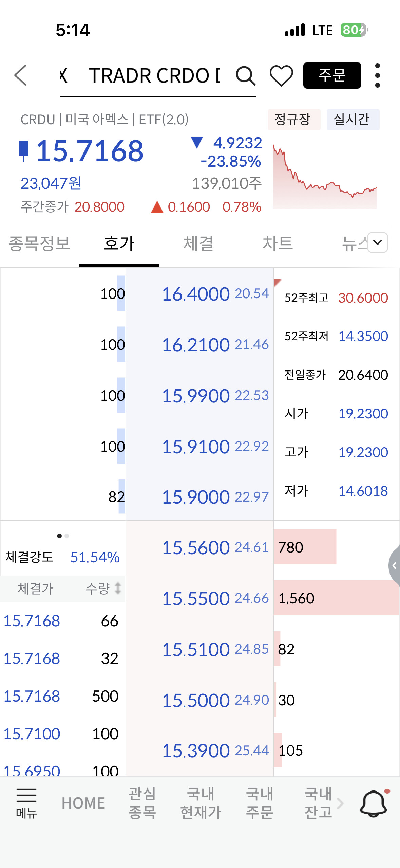Tap the candlestick icon beside current price
The height and width of the screenshot is (868, 400).
tap(24, 150)
